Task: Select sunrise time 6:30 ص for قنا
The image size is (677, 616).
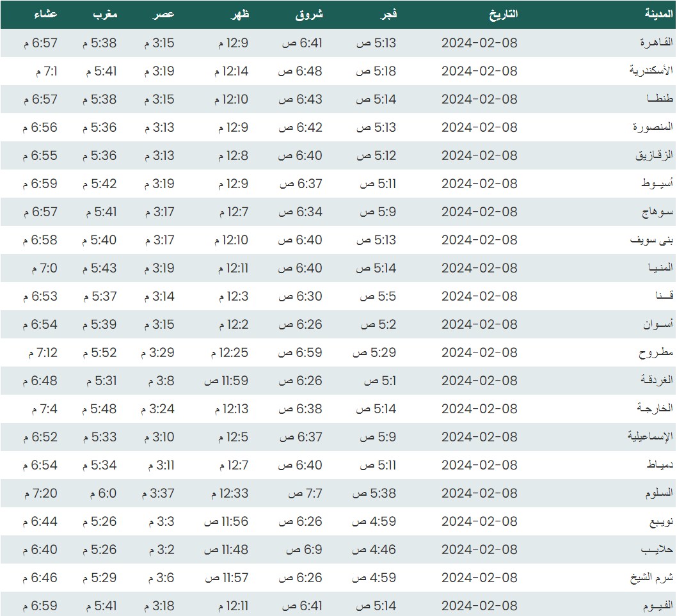Action: pos(301,296)
